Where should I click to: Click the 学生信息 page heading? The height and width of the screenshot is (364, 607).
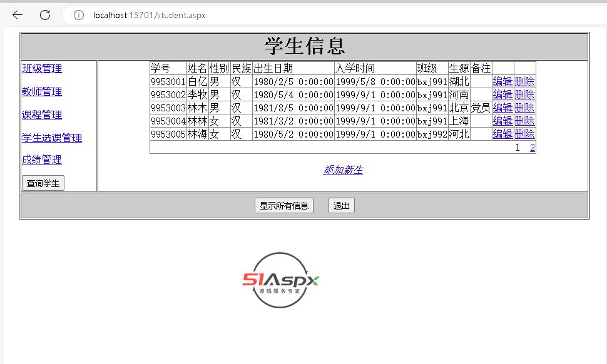pos(305,46)
